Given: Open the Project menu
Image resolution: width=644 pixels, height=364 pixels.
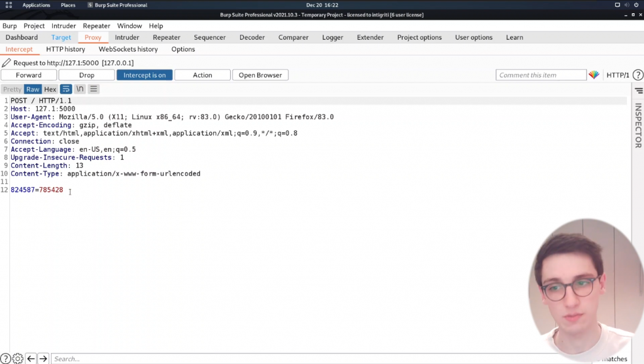Looking at the screenshot, I should [x=34, y=25].
